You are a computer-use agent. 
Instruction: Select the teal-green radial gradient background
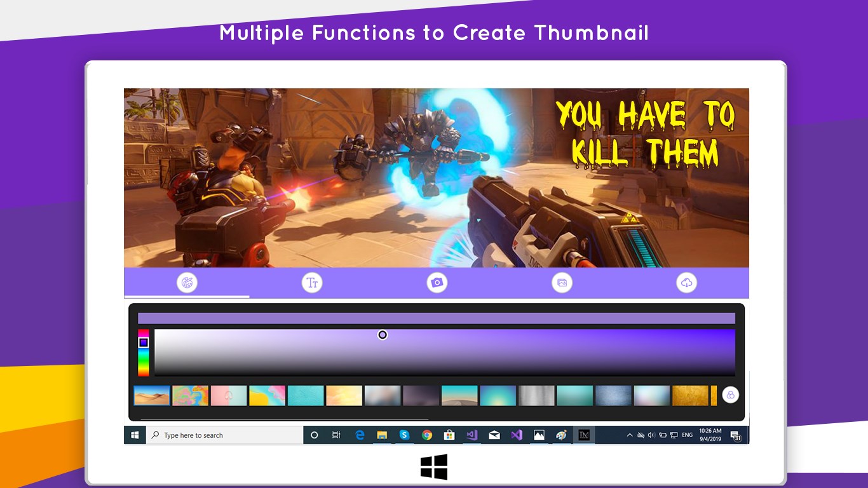point(498,395)
